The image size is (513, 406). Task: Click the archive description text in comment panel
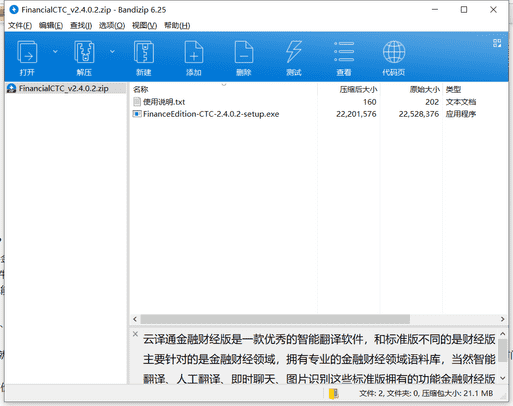pyautogui.click(x=319, y=359)
